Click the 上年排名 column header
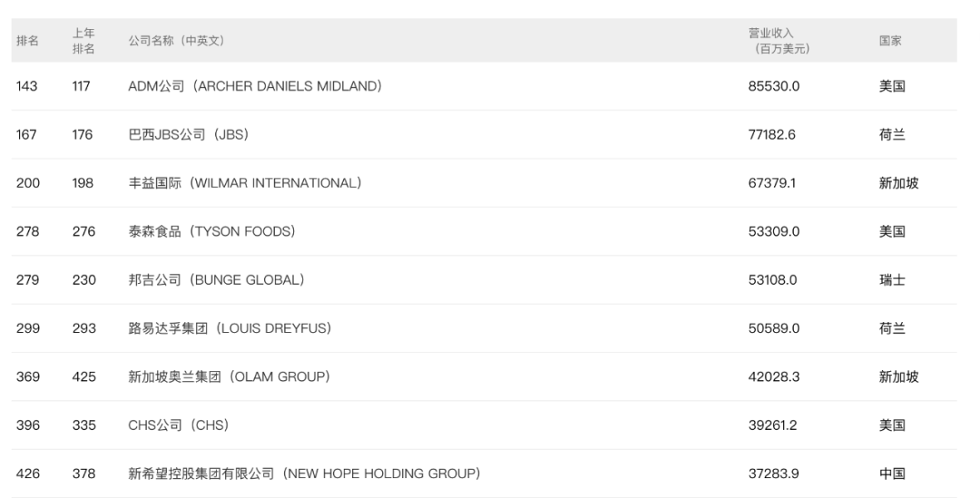The width and height of the screenshot is (980, 498). coord(83,41)
